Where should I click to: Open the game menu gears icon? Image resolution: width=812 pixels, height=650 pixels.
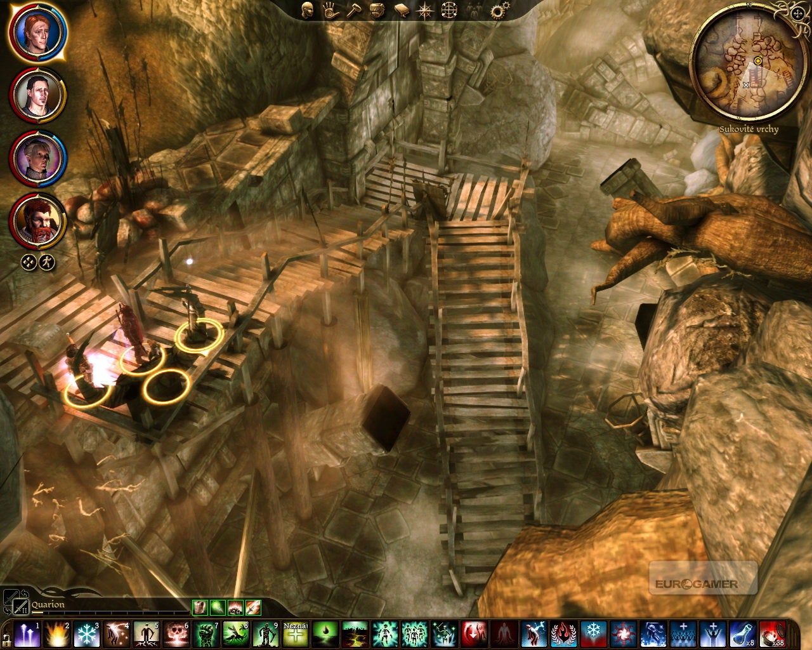(499, 9)
